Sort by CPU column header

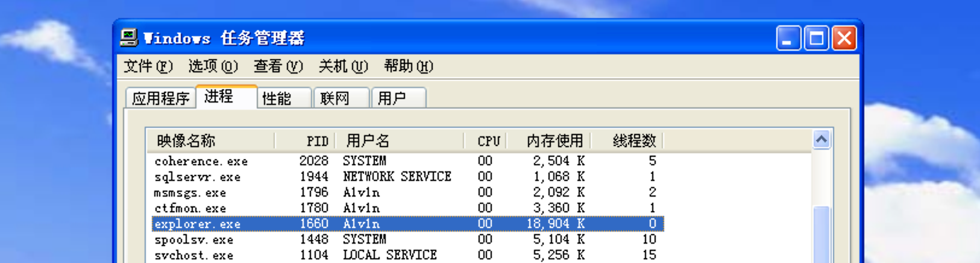(485, 141)
